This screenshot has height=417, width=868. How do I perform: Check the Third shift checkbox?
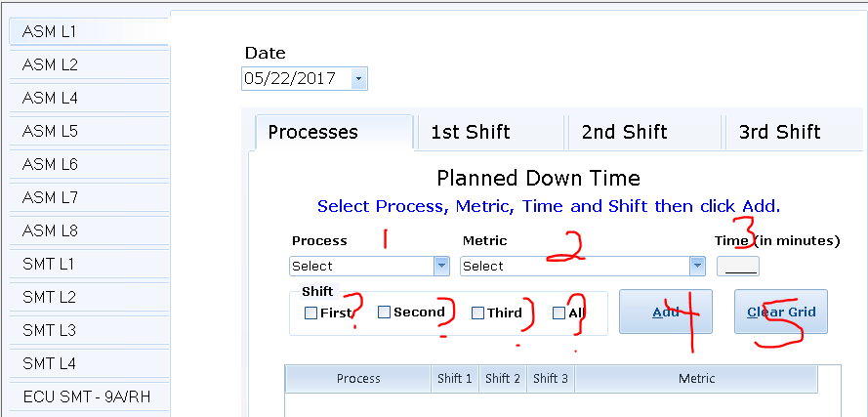(x=477, y=313)
